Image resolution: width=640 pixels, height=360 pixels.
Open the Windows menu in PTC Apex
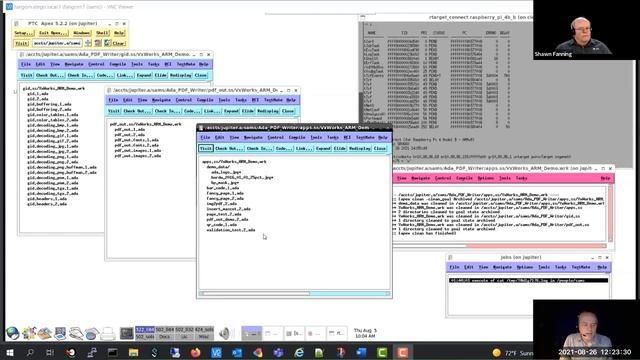[82, 33]
